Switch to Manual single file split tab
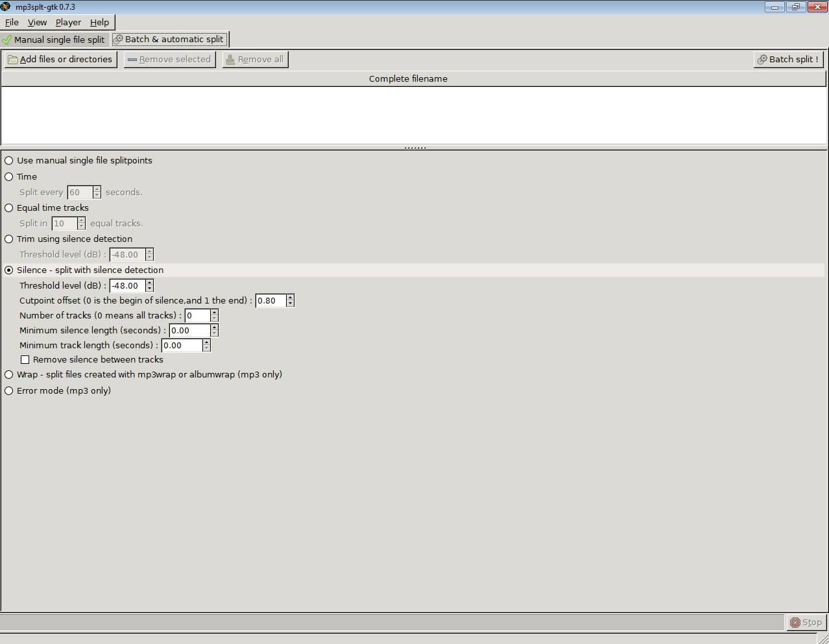 [x=53, y=40]
